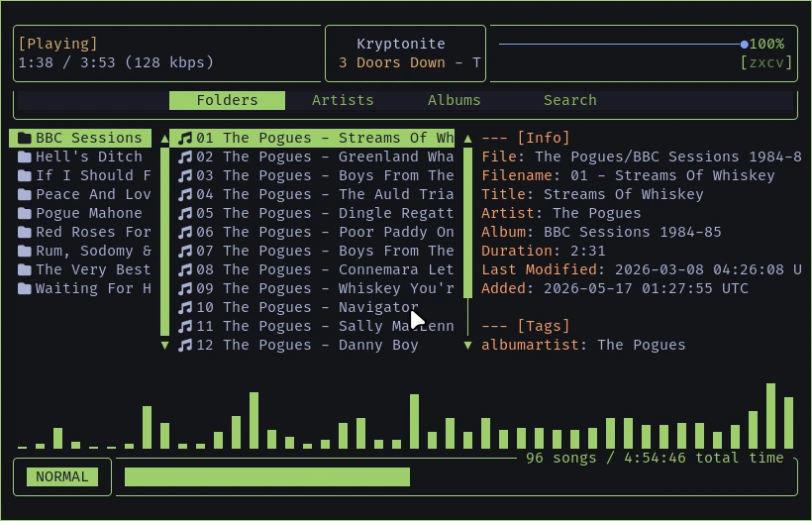This screenshot has height=521, width=812.
Task: Click the song list scrollbar thumb
Action: [164, 242]
